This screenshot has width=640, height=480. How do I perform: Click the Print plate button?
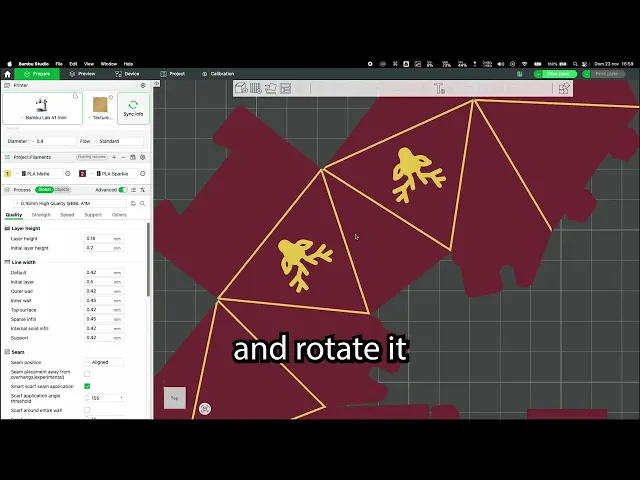(607, 74)
